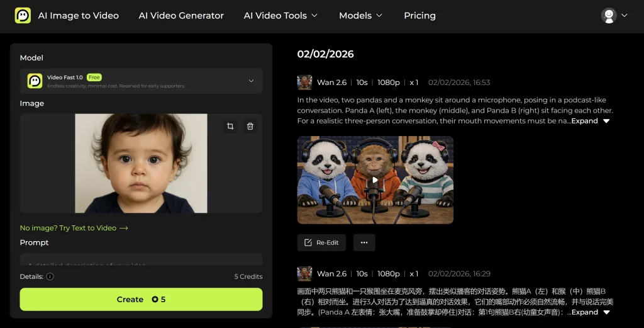
Task: Open the Video Fast 1.0 model selector
Action: click(x=141, y=81)
